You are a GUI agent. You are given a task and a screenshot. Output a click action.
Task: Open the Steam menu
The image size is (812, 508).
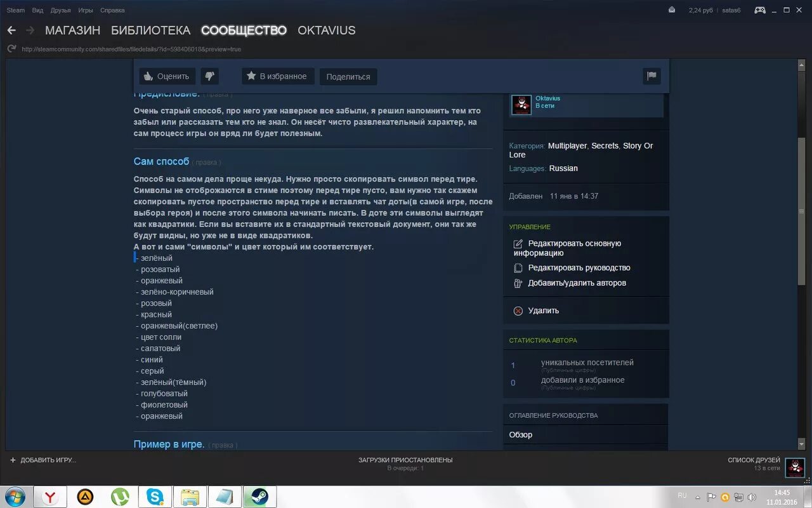15,10
